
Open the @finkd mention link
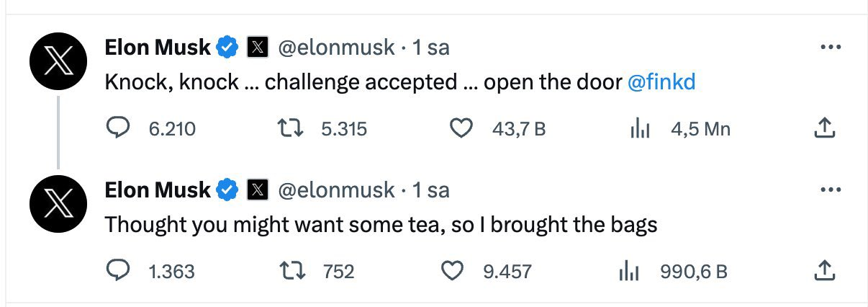pyautogui.click(x=661, y=83)
